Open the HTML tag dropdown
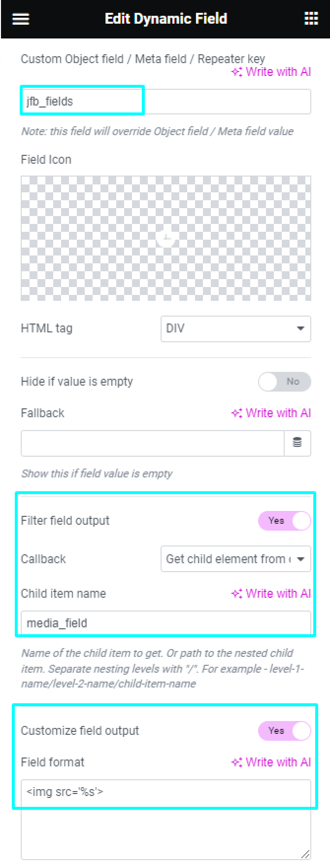Image resolution: width=330 pixels, height=868 pixels. [236, 329]
